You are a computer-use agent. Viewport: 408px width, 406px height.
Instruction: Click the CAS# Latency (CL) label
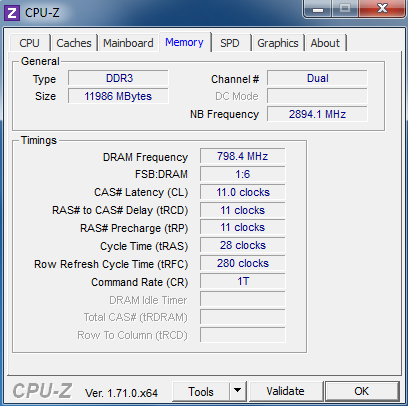pyautogui.click(x=141, y=192)
